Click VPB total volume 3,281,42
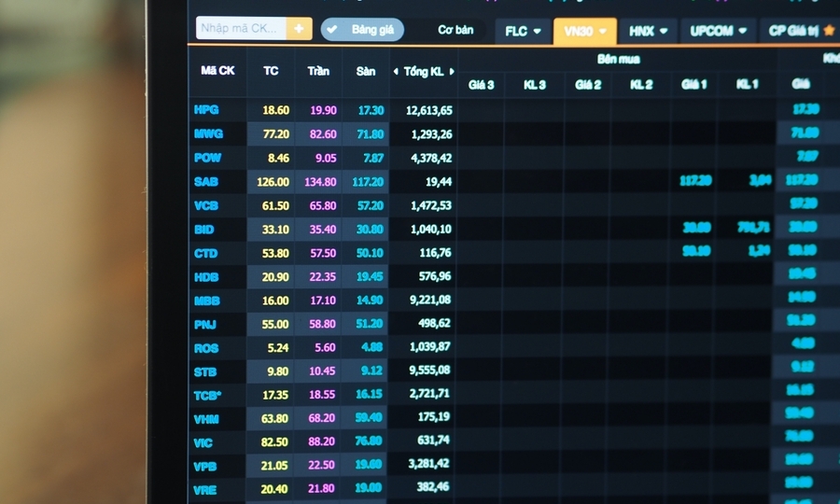 pyautogui.click(x=428, y=463)
